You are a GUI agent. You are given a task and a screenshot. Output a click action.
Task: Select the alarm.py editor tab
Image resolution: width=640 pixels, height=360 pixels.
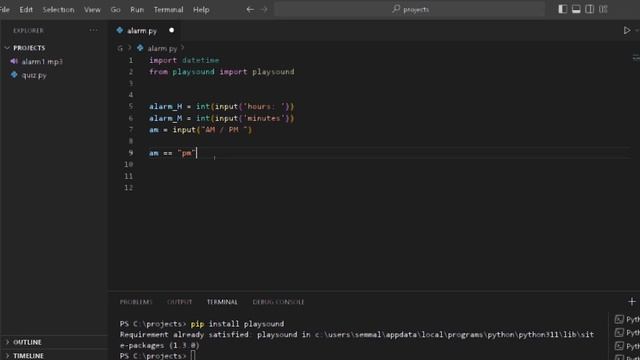[x=144, y=31]
